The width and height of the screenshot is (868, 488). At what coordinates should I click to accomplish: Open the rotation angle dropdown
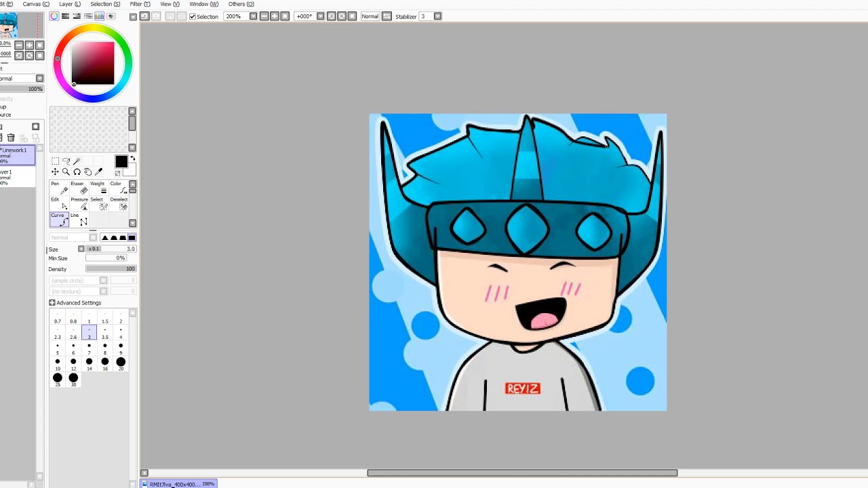pyautogui.click(x=320, y=16)
